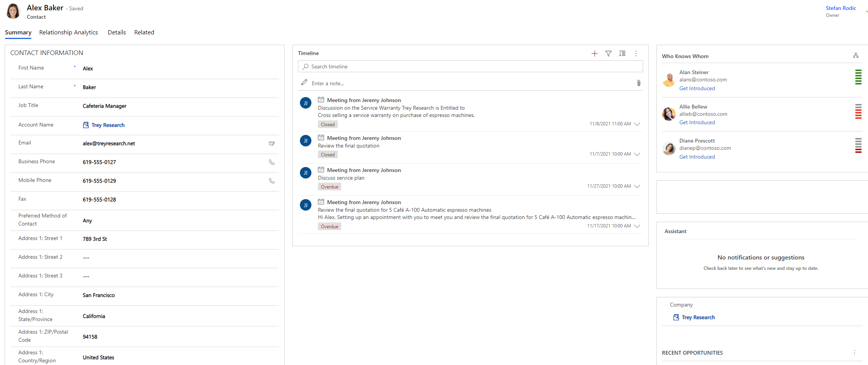Call the Business Phone using the phone icon
The width and height of the screenshot is (868, 365).
(x=272, y=162)
